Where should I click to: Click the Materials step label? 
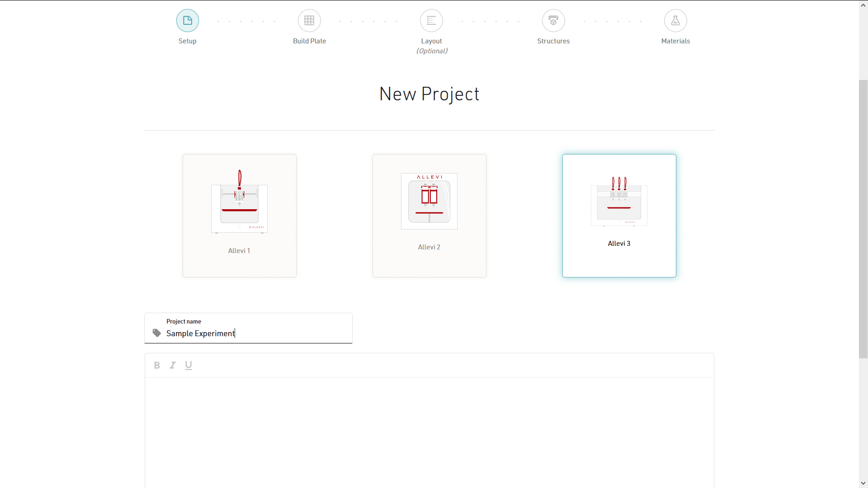coord(676,41)
